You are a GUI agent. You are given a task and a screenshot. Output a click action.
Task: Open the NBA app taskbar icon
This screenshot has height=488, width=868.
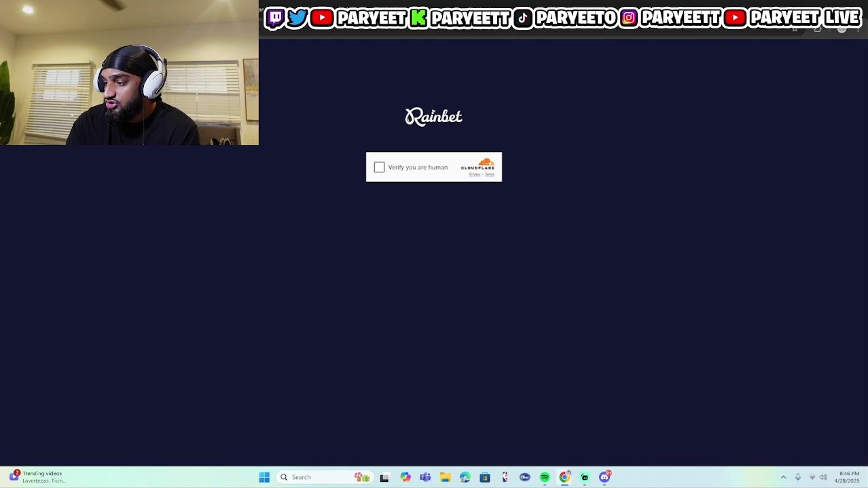505,477
